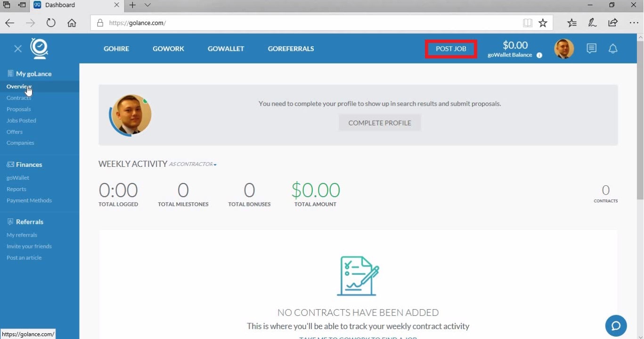Refresh the page with the reload icon
Image resolution: width=644 pixels, height=339 pixels.
pyautogui.click(x=51, y=23)
